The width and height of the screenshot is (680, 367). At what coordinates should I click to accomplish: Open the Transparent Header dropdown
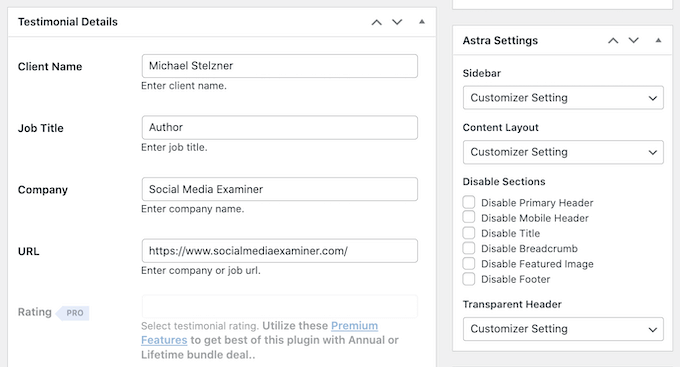point(563,329)
